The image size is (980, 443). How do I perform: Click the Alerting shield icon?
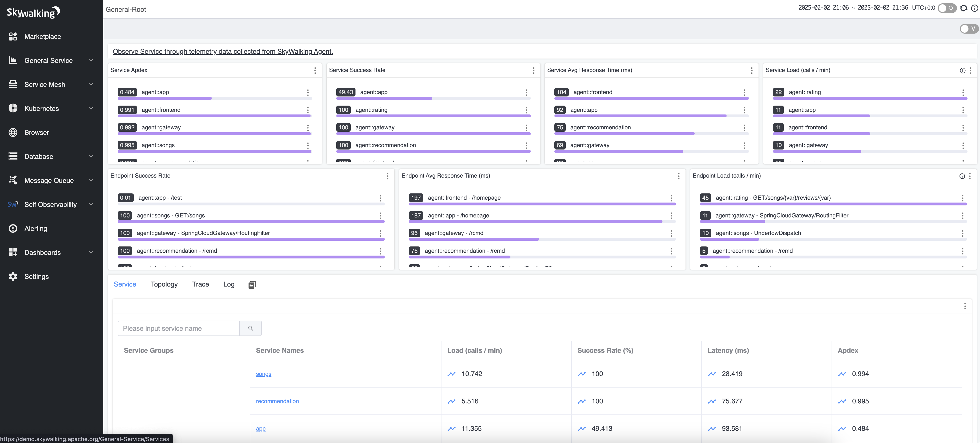[x=13, y=228]
